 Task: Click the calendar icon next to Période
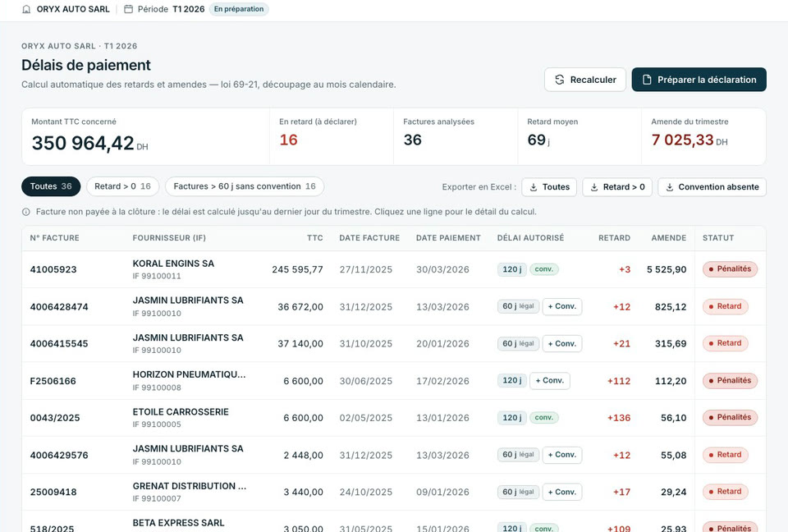129,9
